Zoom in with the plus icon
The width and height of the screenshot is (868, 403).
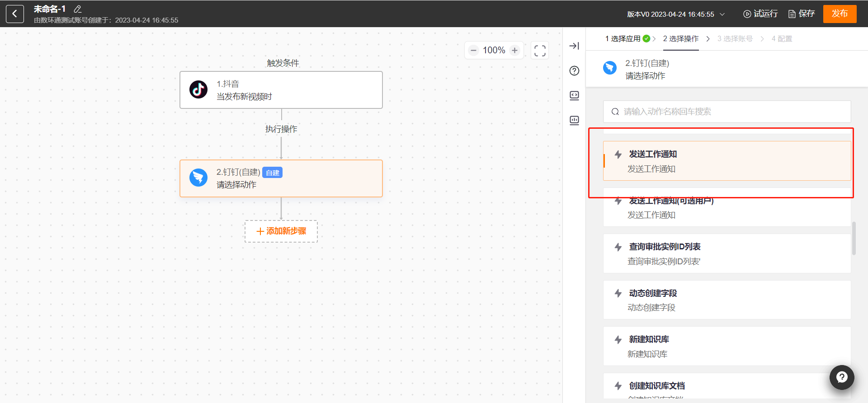point(514,50)
